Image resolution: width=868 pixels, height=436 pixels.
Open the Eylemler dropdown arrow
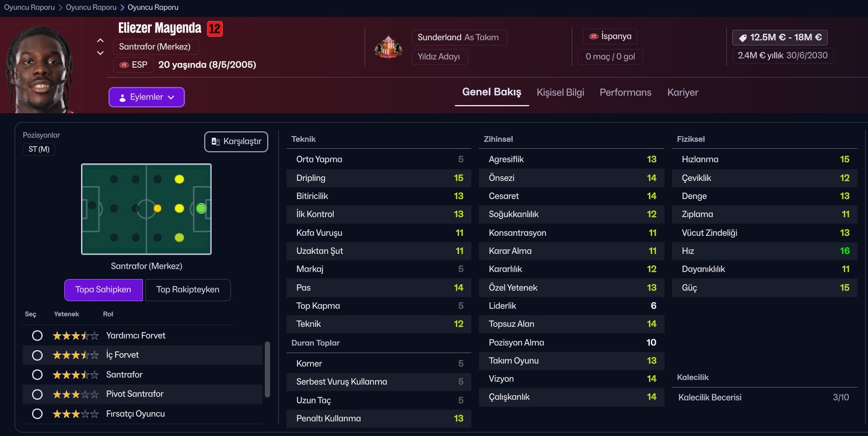[171, 97]
